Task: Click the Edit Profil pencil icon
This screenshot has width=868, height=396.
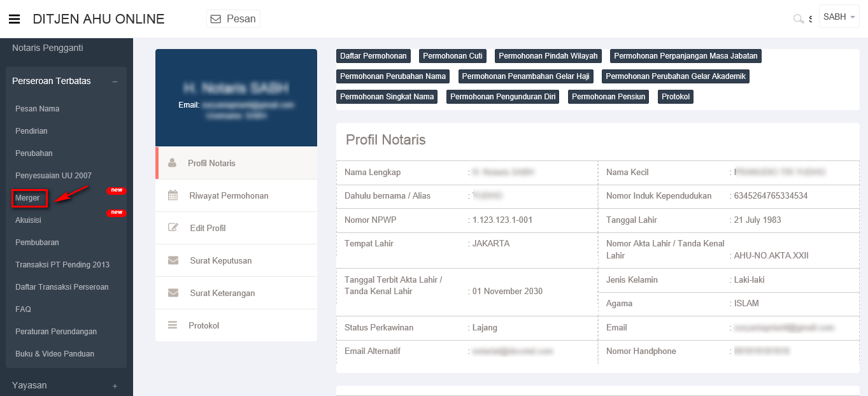Action: (x=173, y=228)
